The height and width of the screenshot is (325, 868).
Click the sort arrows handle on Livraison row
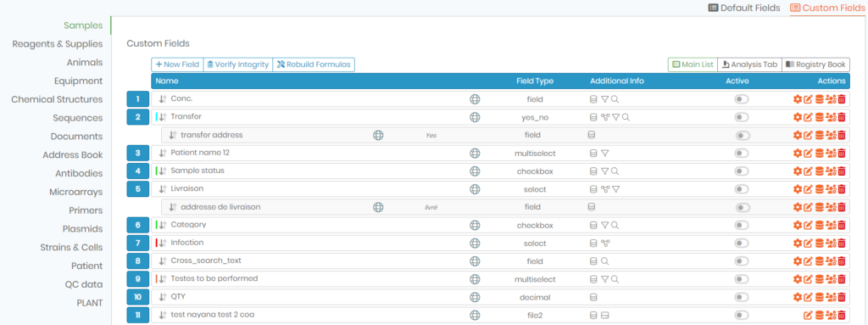[163, 189]
